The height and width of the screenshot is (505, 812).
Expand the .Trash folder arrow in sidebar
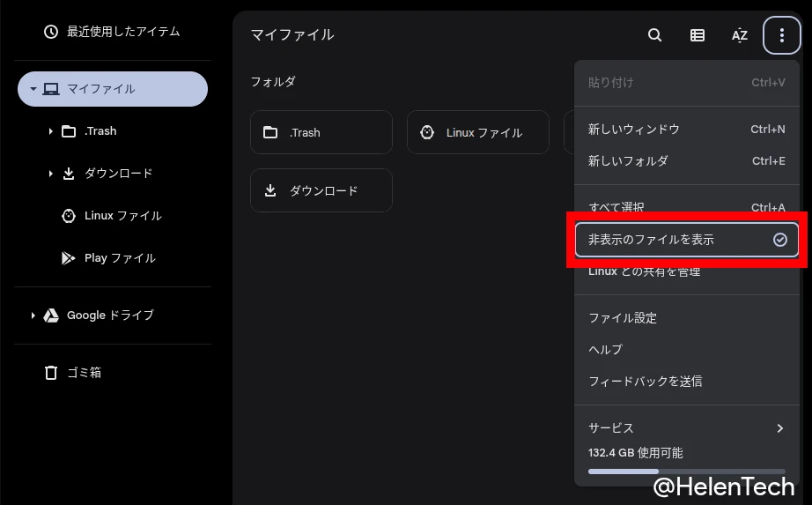coord(51,131)
